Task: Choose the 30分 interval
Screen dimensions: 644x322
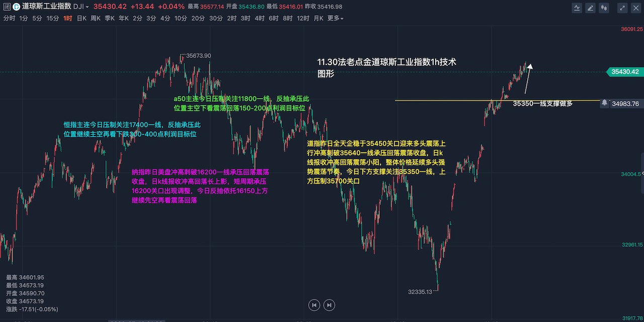Action: [216, 18]
